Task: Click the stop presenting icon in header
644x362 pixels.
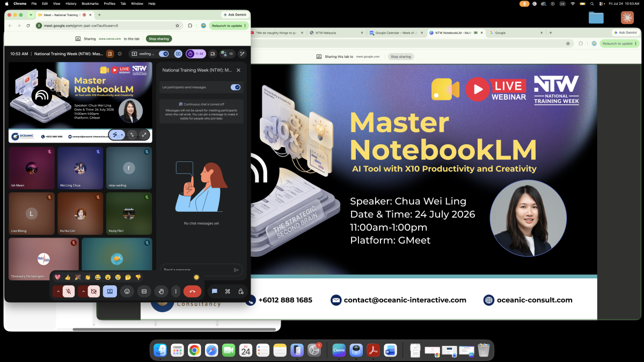Action: tap(178, 54)
